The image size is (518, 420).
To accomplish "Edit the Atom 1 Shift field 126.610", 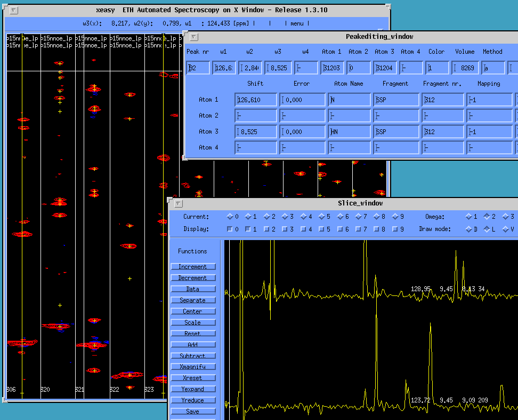I will pos(256,100).
